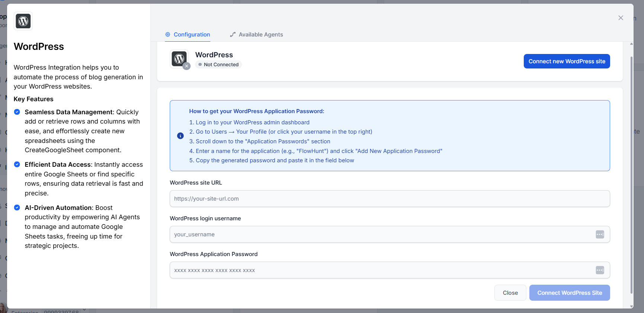
Task: Click the large "WordPress" title in left panel
Action: pos(39,47)
